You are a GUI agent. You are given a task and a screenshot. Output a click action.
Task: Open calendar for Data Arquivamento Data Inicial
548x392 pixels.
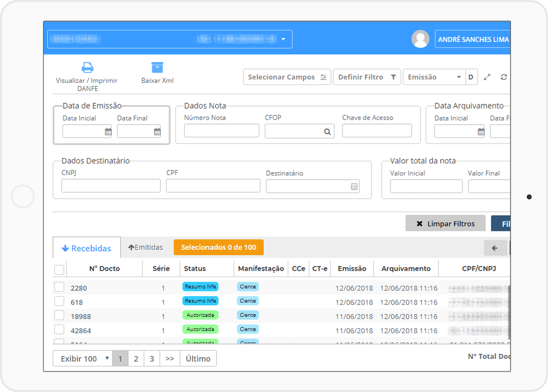coord(481,132)
